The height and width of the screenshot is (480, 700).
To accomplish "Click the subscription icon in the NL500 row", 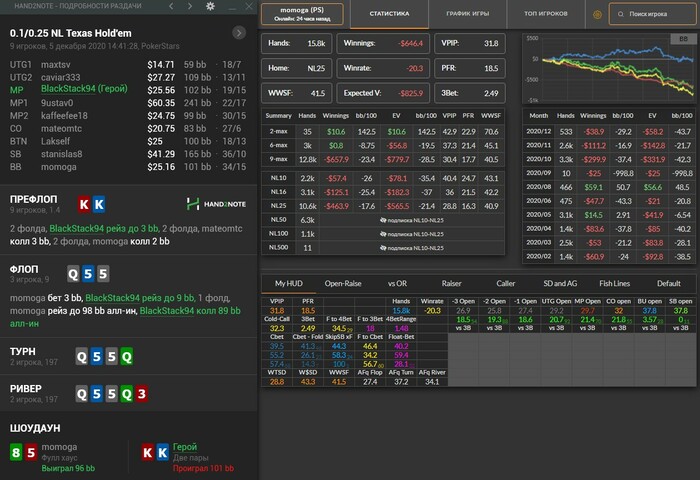I will [383, 248].
